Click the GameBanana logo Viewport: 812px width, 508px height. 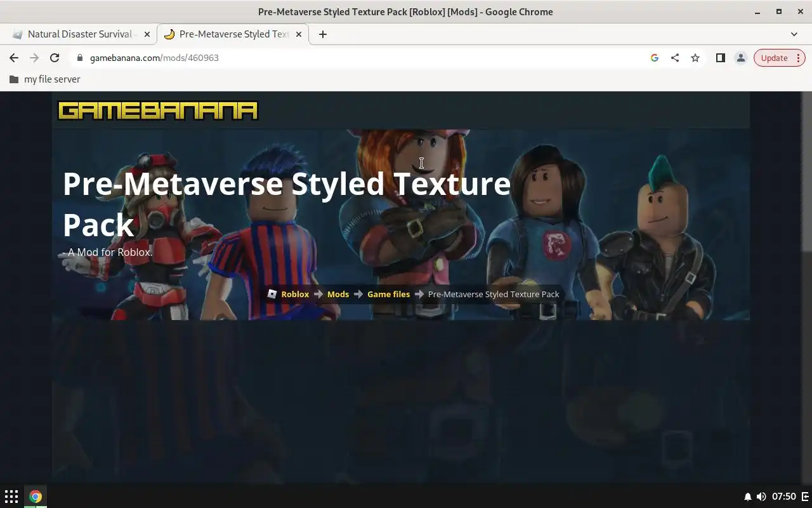[158, 110]
